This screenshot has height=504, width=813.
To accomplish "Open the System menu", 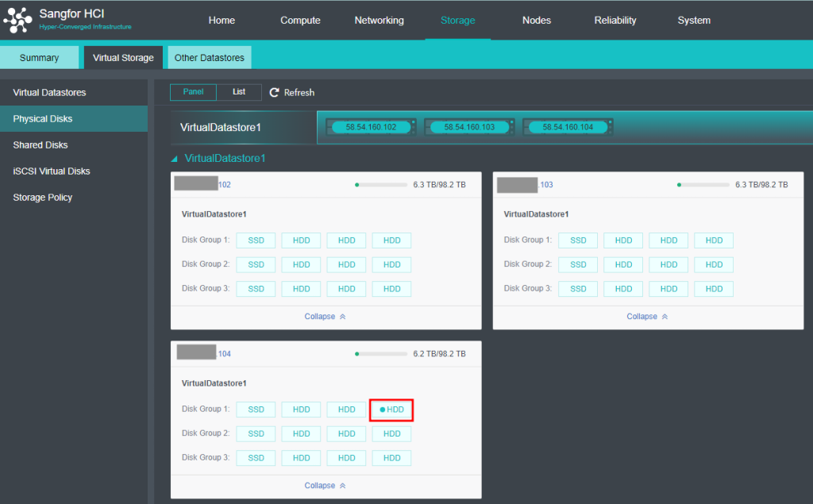I will 694,20.
